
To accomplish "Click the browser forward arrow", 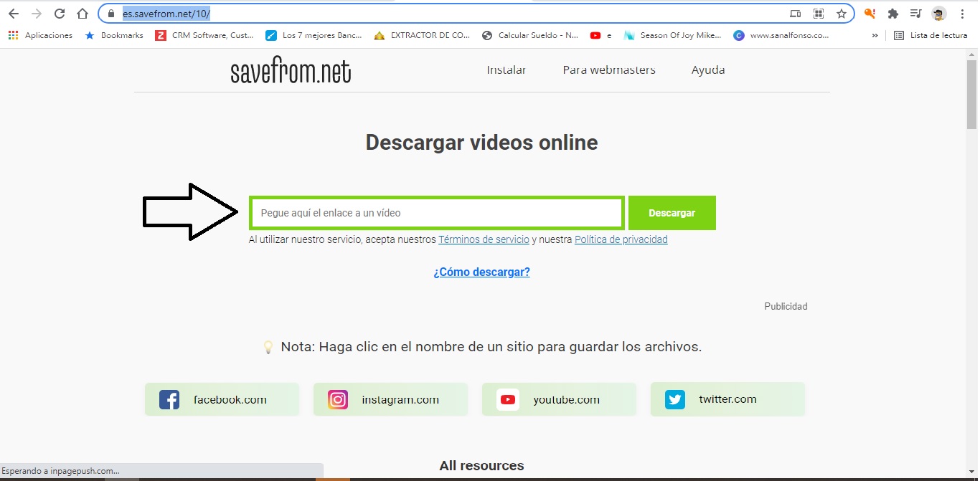I will tap(37, 14).
